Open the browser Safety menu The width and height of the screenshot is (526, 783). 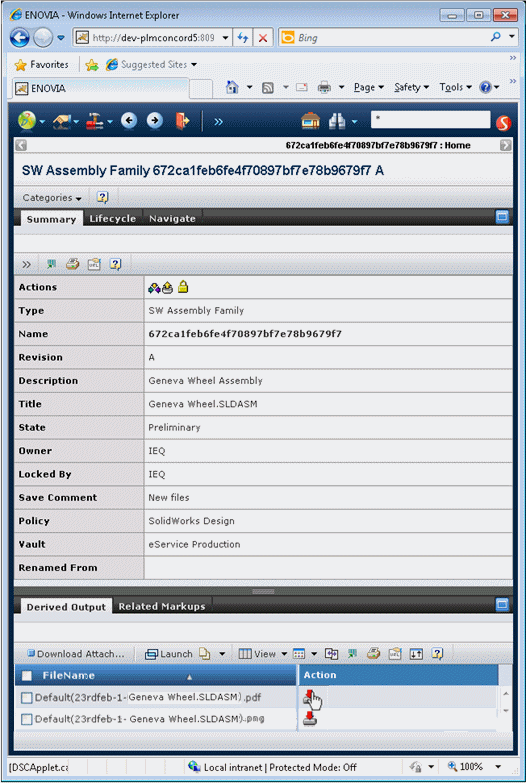tap(411, 87)
